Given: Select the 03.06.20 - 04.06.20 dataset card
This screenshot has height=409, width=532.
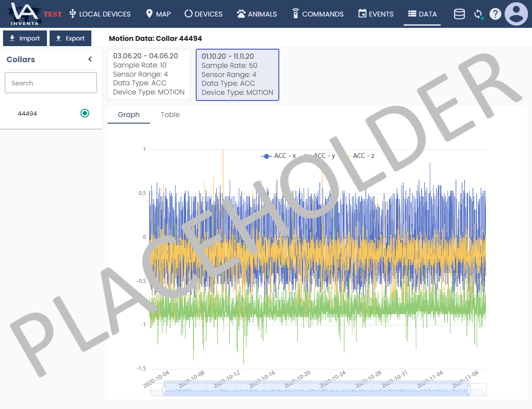Looking at the screenshot, I should (149, 74).
